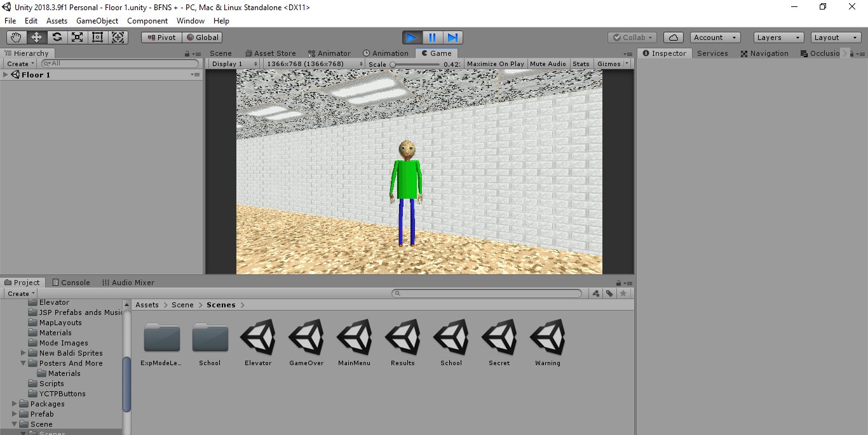868x435 pixels.
Task: Click the Project search field
Action: point(487,293)
